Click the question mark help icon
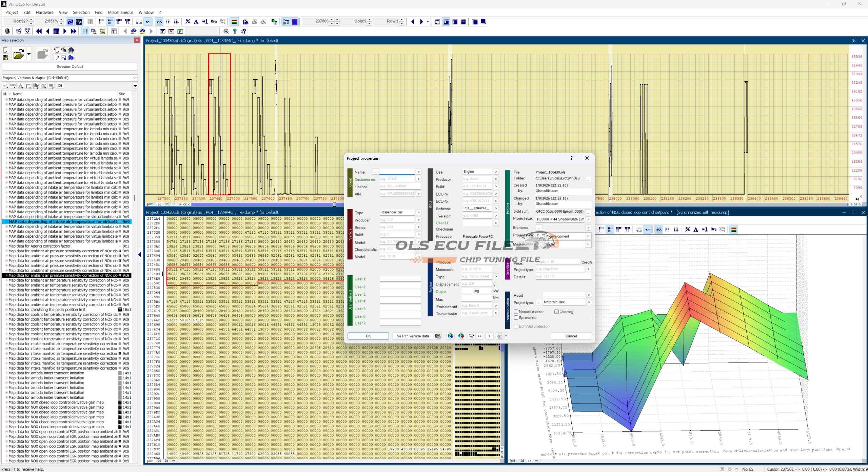Screen dimensions: 868x472 pos(235,31)
